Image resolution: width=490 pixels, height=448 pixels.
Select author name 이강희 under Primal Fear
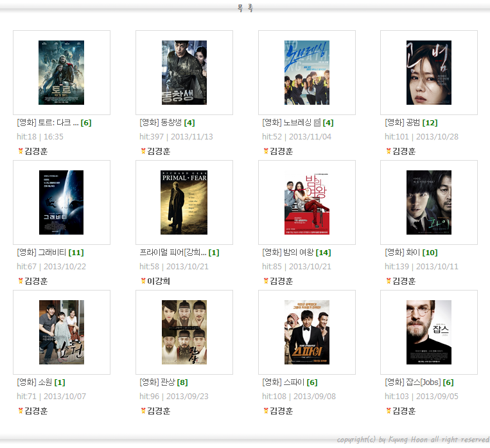(x=159, y=282)
